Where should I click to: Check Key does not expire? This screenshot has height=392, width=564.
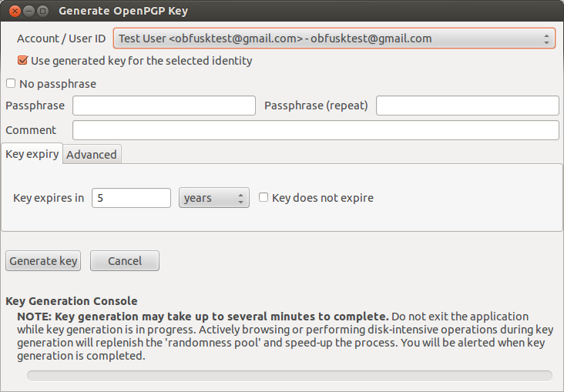(x=264, y=197)
